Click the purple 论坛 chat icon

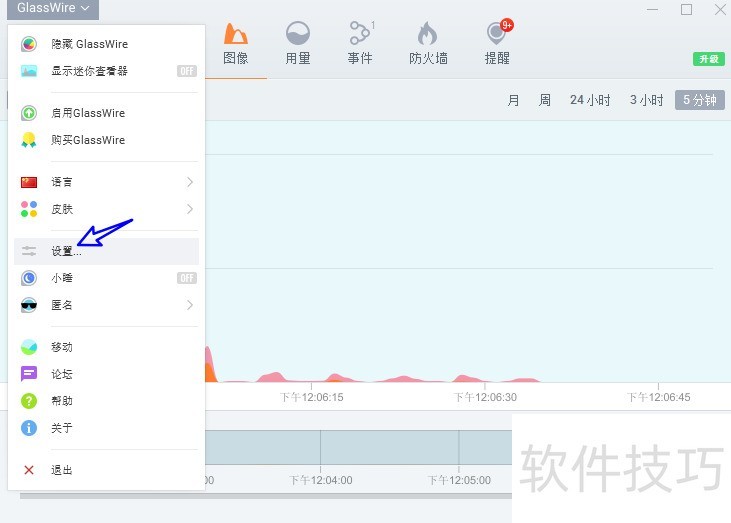[x=29, y=374]
